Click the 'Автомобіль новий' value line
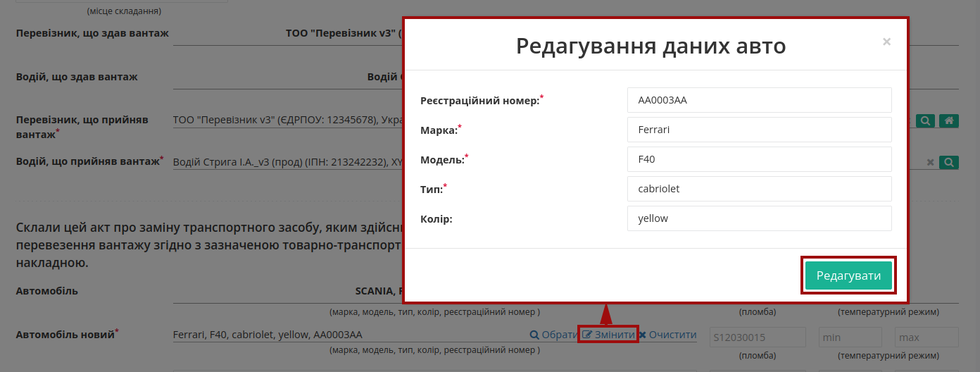Image resolution: width=980 pixels, height=372 pixels. coord(349,335)
